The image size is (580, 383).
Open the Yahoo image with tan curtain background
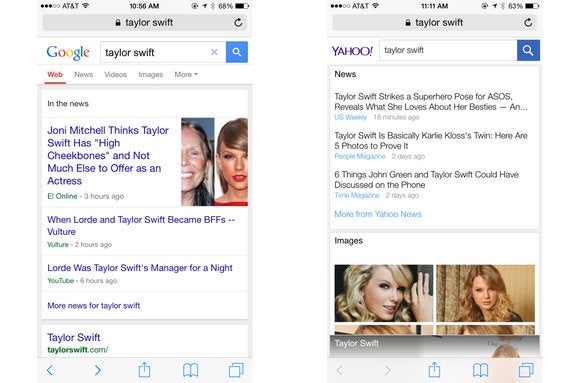[x=485, y=293]
